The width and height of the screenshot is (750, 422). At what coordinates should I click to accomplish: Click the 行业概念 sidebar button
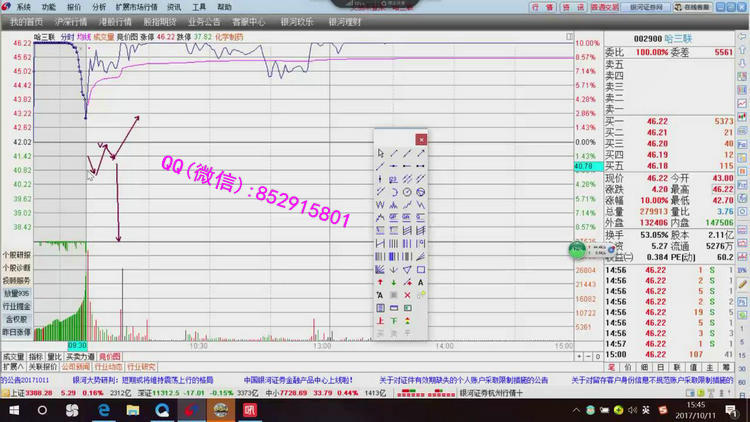pos(16,306)
